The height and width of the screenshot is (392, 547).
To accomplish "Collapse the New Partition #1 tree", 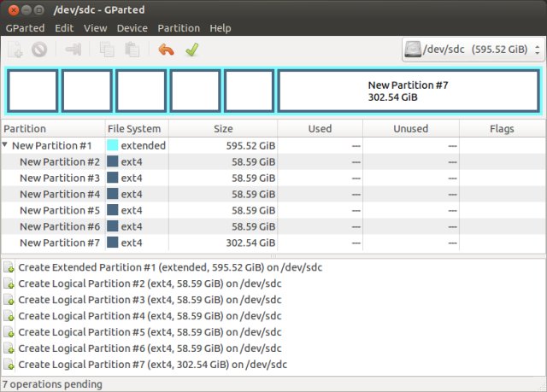I will (x=6, y=146).
